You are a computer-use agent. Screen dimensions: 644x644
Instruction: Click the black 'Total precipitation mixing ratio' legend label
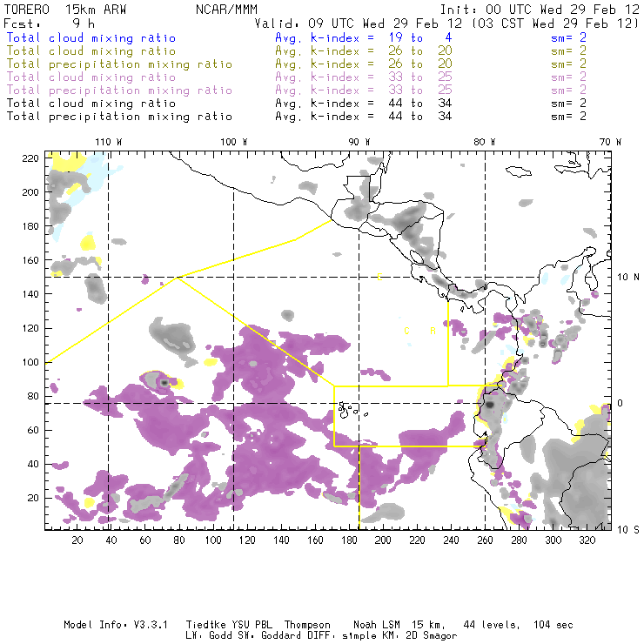click(x=119, y=117)
